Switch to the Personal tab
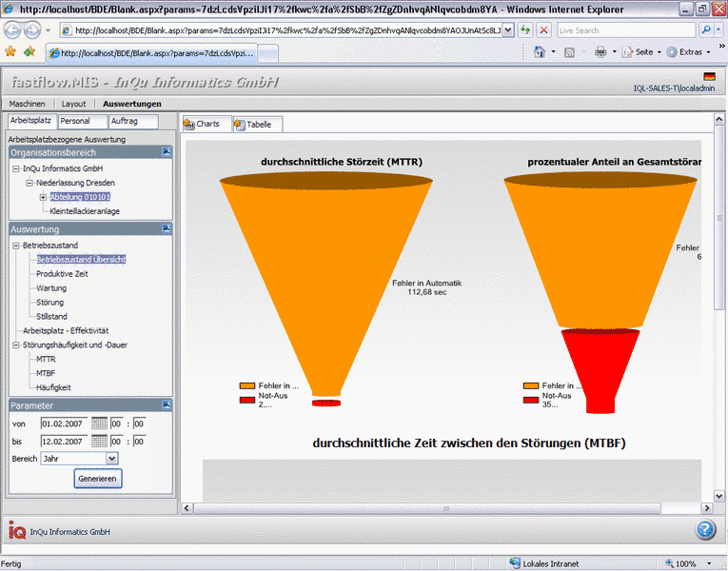The height and width of the screenshot is (571, 728). pyautogui.click(x=83, y=121)
